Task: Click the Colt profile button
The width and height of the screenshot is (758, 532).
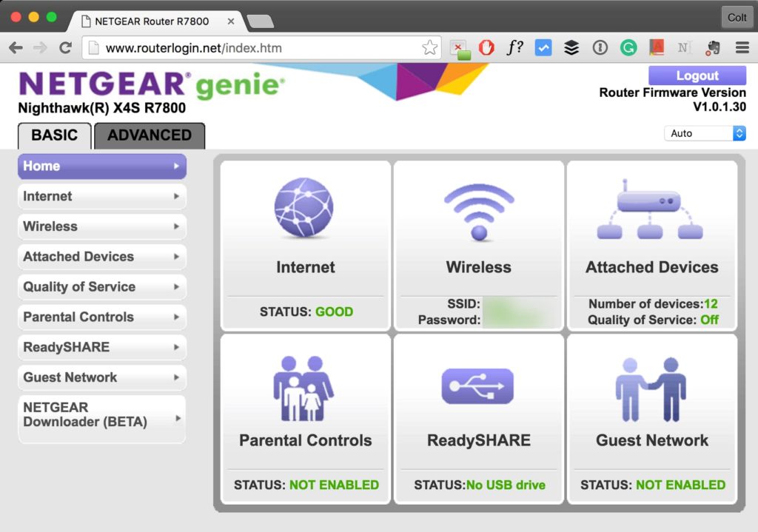Action: coord(737,17)
